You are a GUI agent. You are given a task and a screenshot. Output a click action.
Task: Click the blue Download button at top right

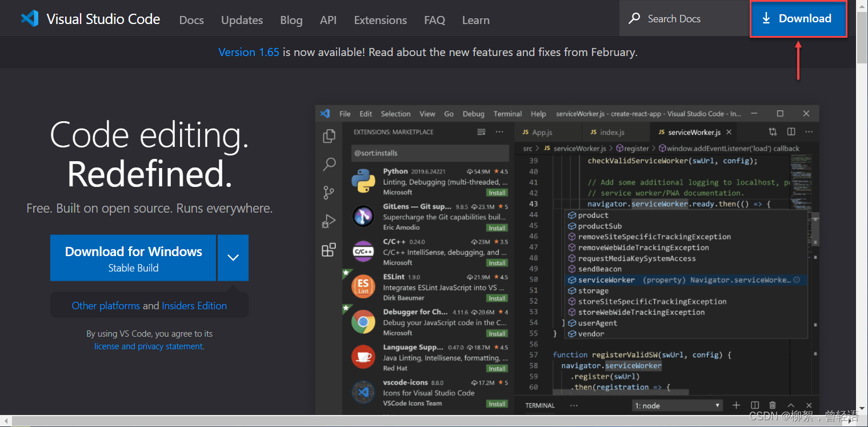click(798, 19)
